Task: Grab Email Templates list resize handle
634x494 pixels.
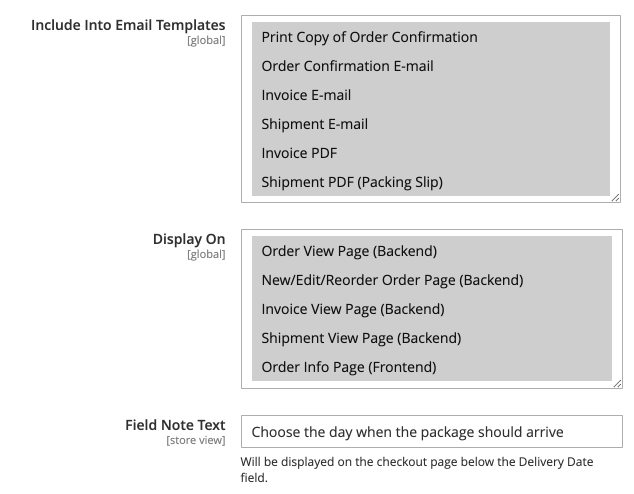Action: (x=616, y=198)
